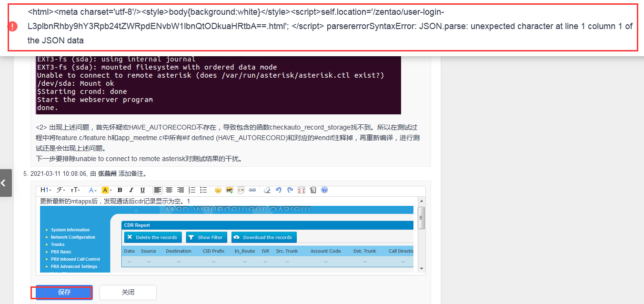
Task: Click the terminal output screenshot image
Action: (x=219, y=85)
